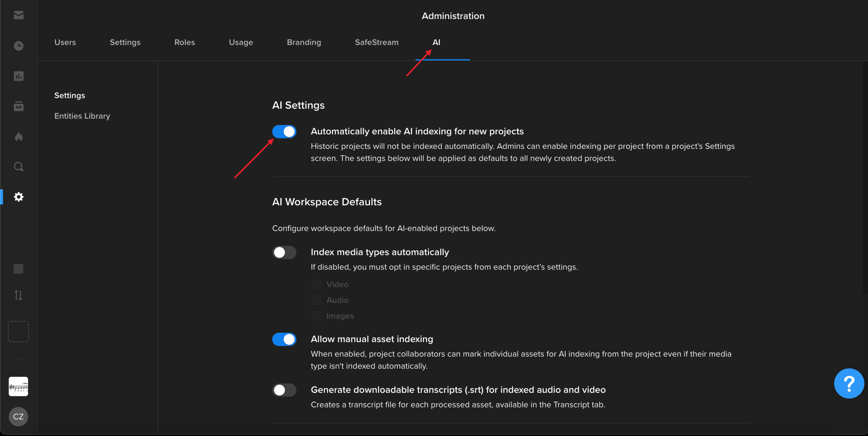The width and height of the screenshot is (868, 436).
Task: Switch to the SafeStream tab
Action: [x=376, y=42]
